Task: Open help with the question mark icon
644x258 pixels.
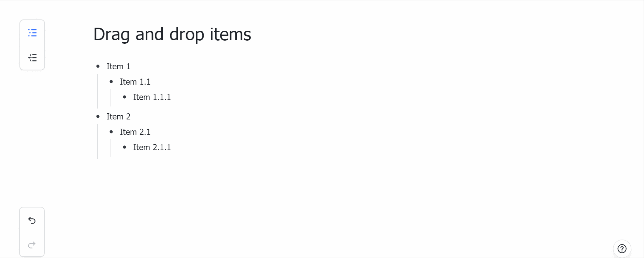Action: click(622, 249)
